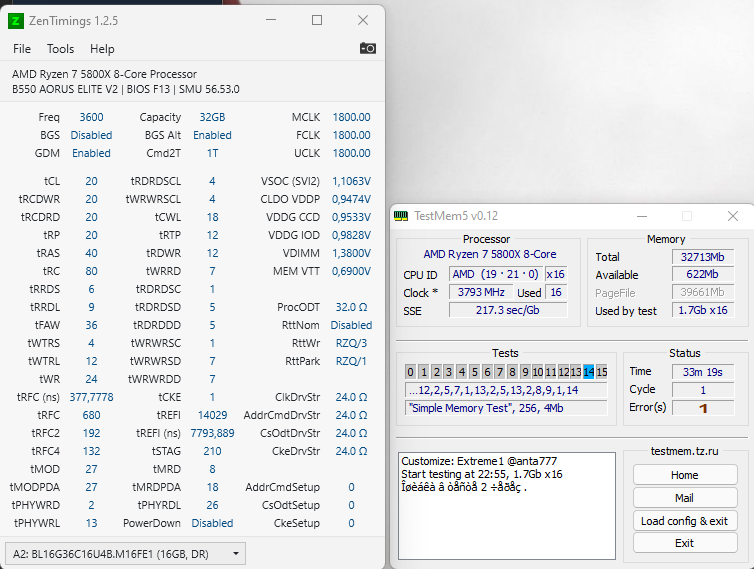The width and height of the screenshot is (754, 569).
Task: Close the ZenTimings window
Action: [x=363, y=20]
